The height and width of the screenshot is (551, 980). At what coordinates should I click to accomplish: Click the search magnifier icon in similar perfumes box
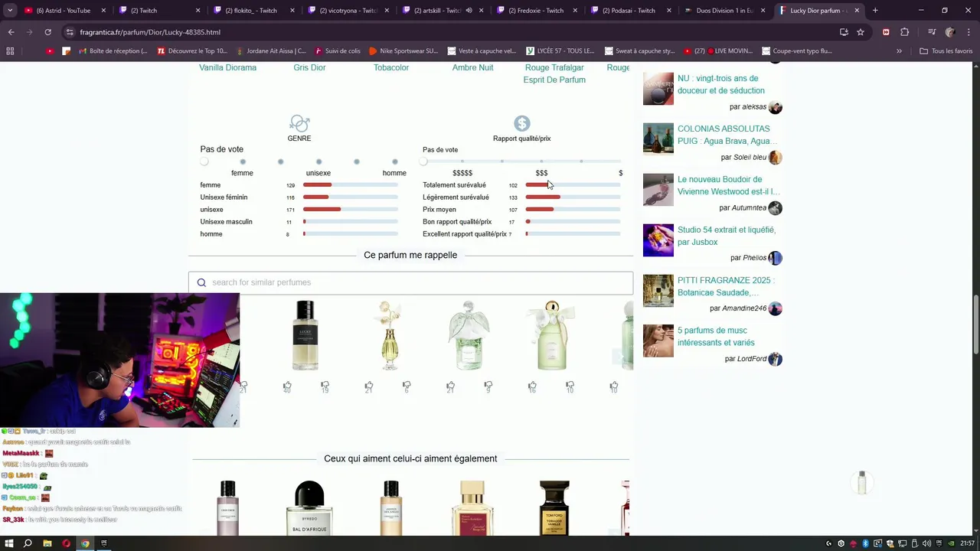pos(201,282)
